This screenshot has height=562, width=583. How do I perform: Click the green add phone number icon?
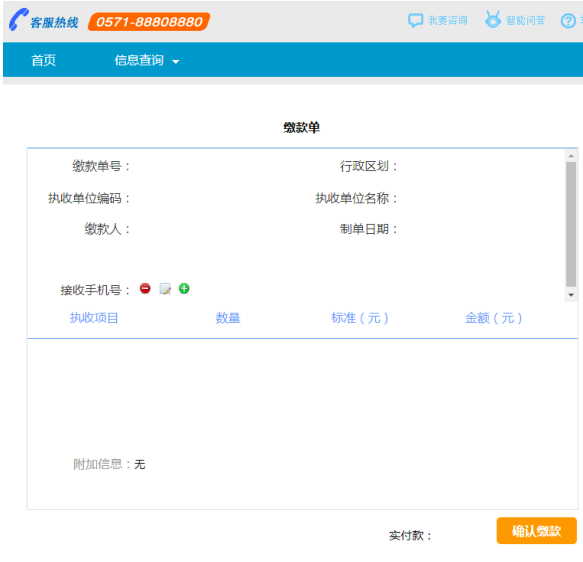[184, 288]
